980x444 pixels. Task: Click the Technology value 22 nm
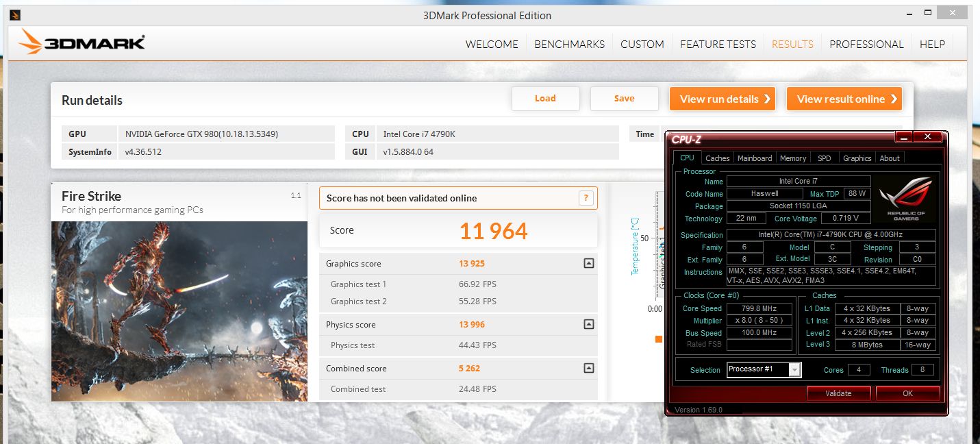(746, 219)
